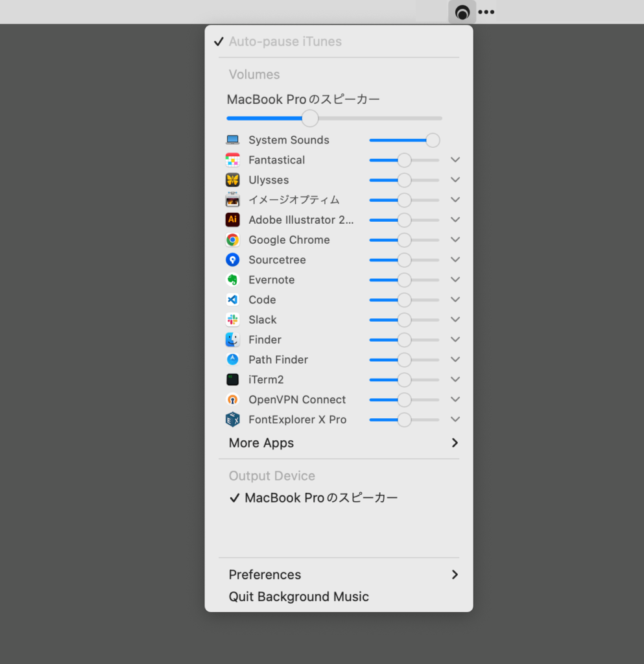Open the More Apps list
The width and height of the screenshot is (644, 664).
pyautogui.click(x=261, y=442)
